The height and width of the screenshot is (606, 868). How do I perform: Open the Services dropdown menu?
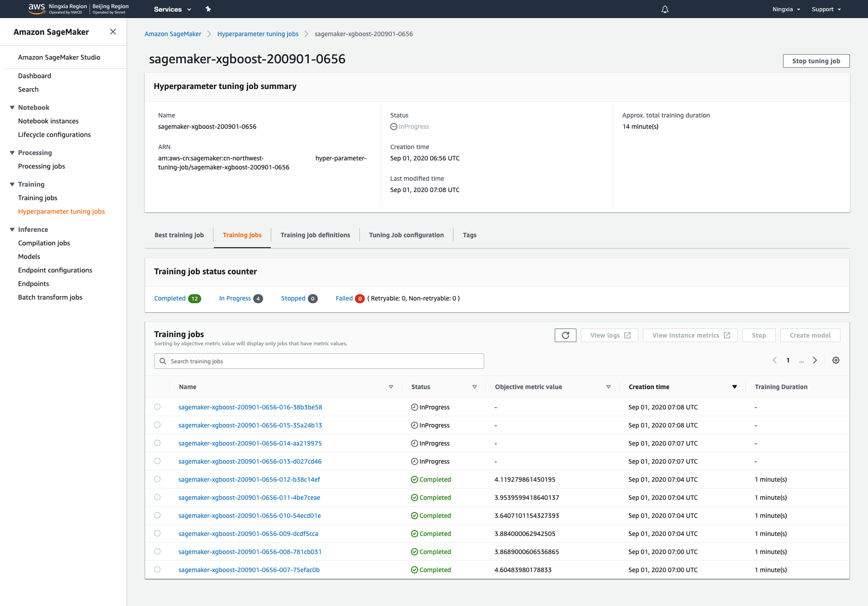(x=172, y=9)
